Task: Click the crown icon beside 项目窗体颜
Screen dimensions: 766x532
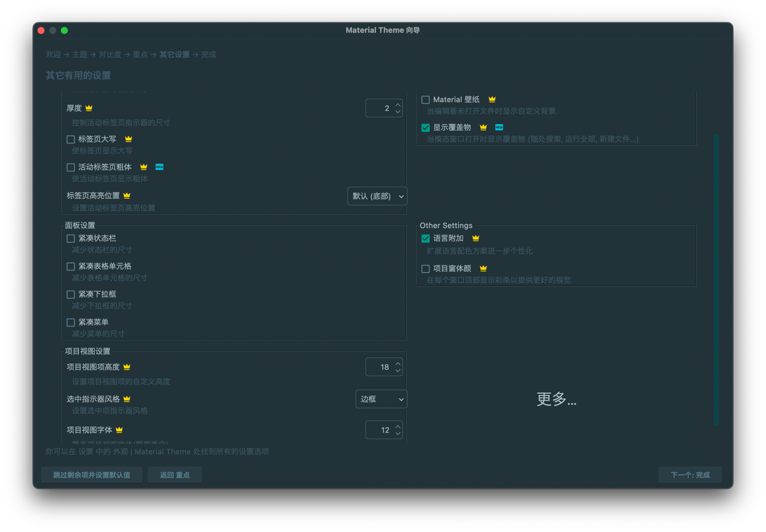Action: [x=483, y=268]
